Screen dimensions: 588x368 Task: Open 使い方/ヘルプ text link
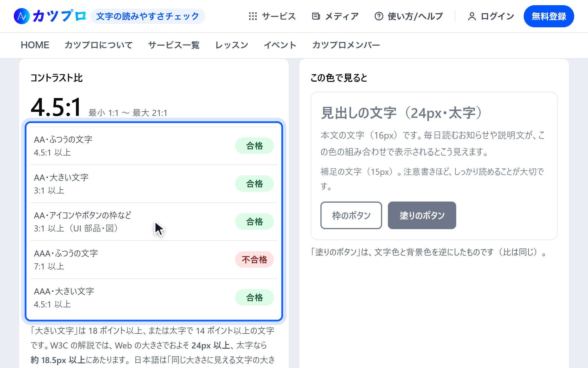click(415, 16)
